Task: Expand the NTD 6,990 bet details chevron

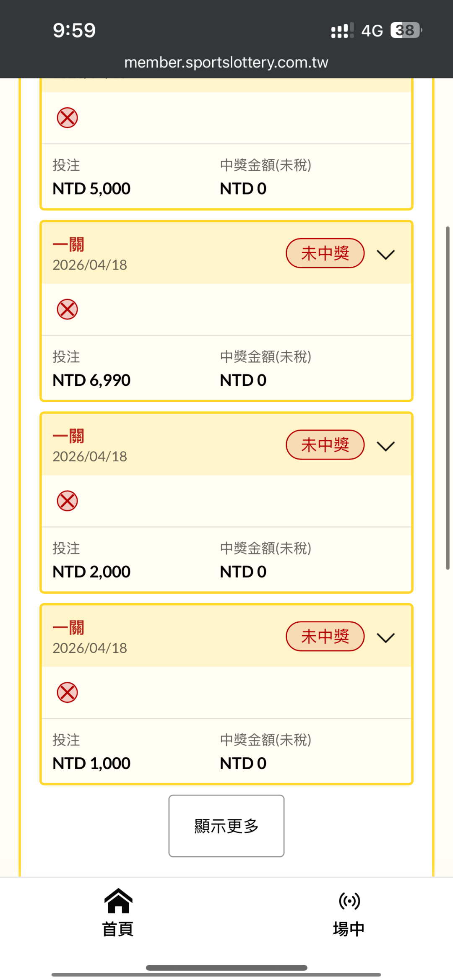Action: [x=385, y=255]
